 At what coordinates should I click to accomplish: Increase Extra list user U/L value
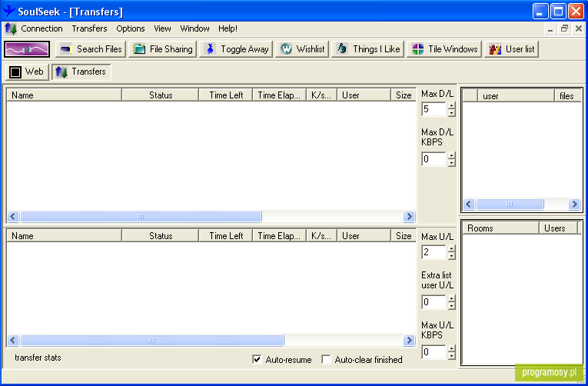pyautogui.click(x=451, y=298)
